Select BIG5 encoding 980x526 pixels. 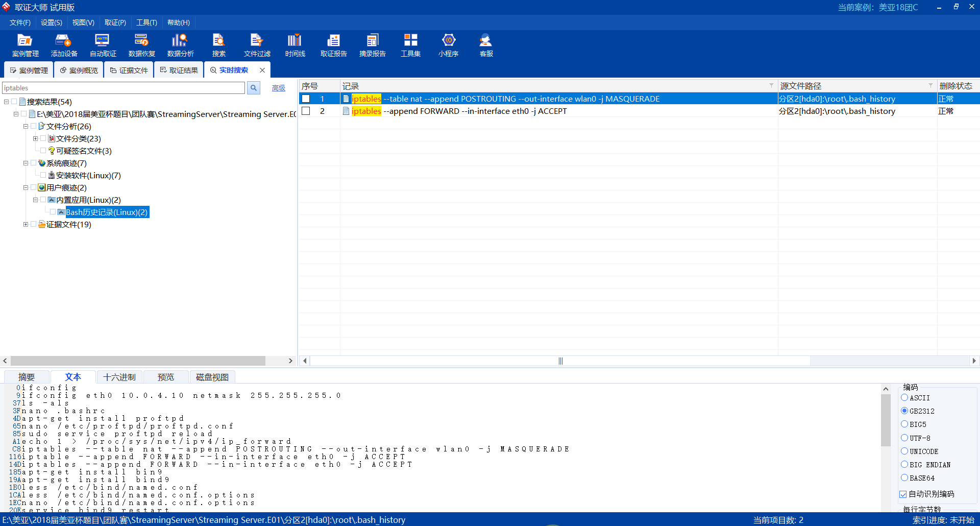click(x=904, y=424)
